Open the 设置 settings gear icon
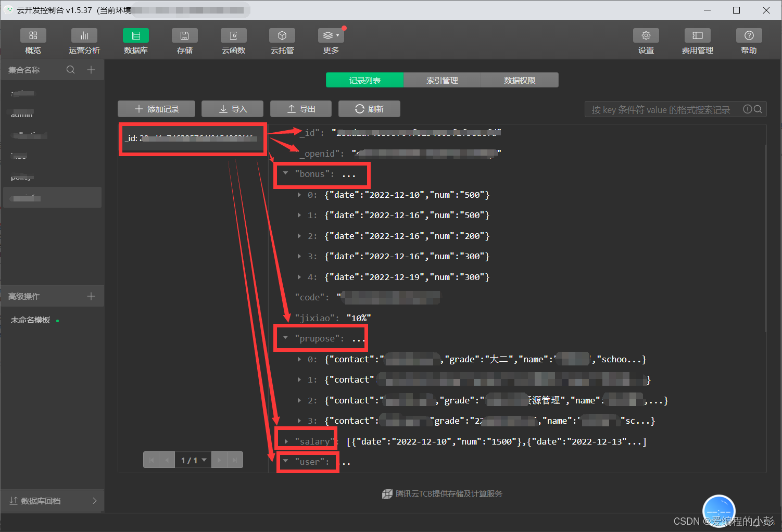782x532 pixels. [646, 35]
